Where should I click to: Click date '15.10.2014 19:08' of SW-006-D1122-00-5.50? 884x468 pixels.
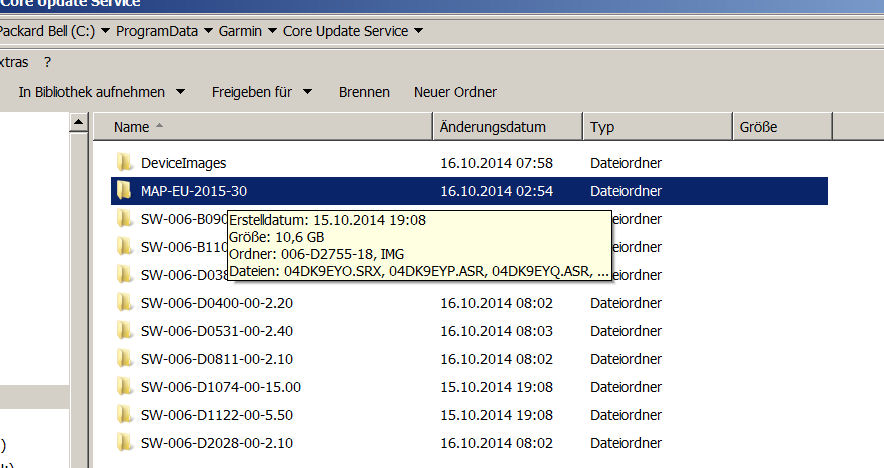click(x=497, y=415)
